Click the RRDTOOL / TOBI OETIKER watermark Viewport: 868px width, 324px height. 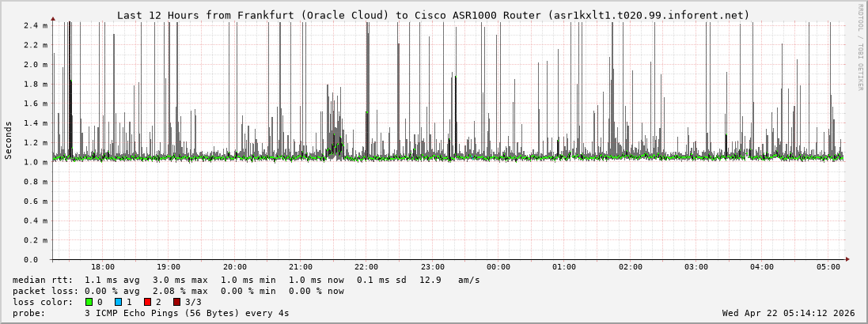[860, 47]
